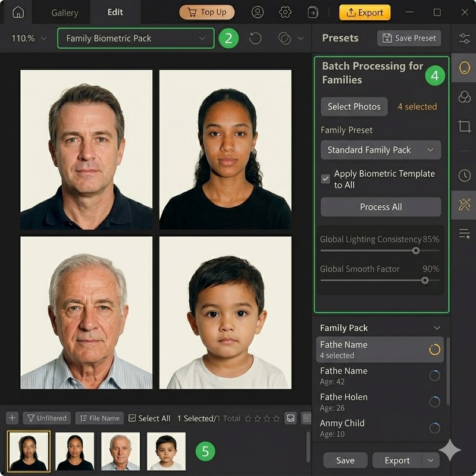Select the face retouch sidebar icon

tap(464, 67)
